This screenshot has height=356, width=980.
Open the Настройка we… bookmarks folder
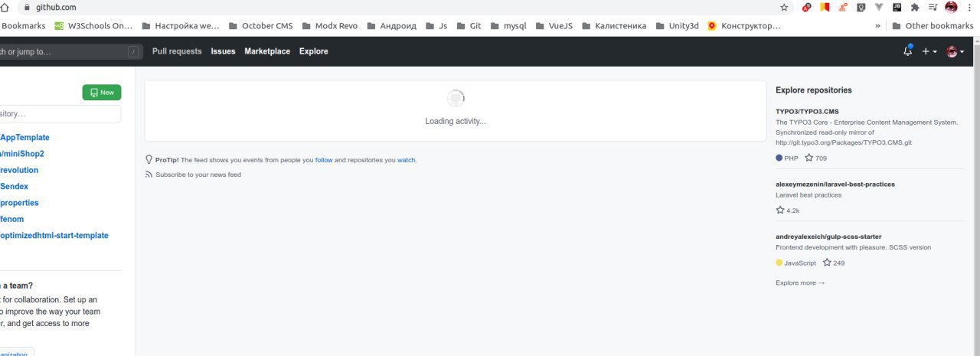[181, 25]
